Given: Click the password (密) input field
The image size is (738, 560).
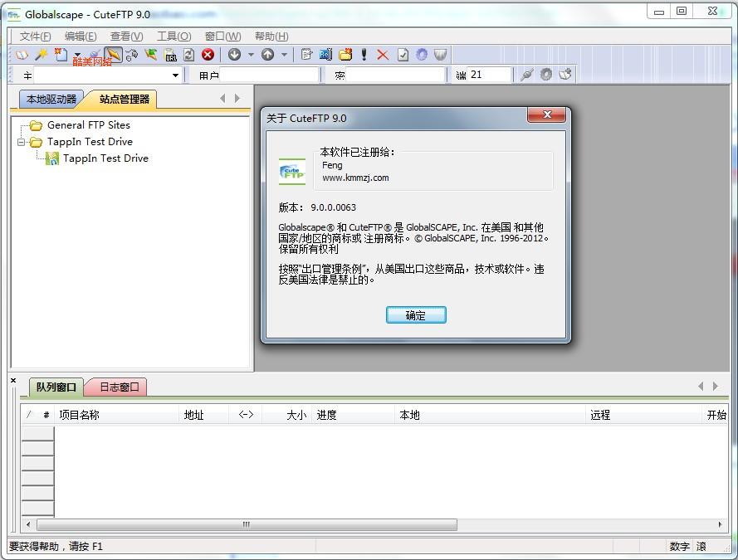Looking at the screenshot, I should (x=396, y=75).
